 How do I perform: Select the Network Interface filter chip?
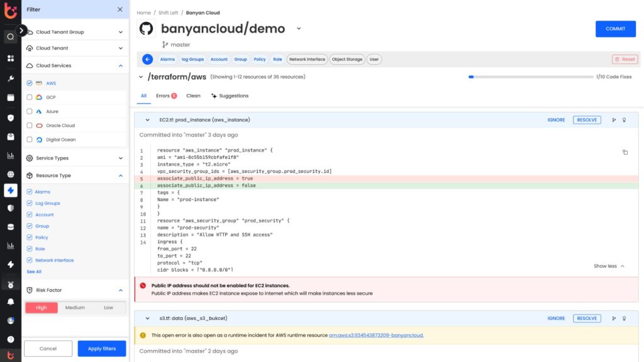(307, 59)
